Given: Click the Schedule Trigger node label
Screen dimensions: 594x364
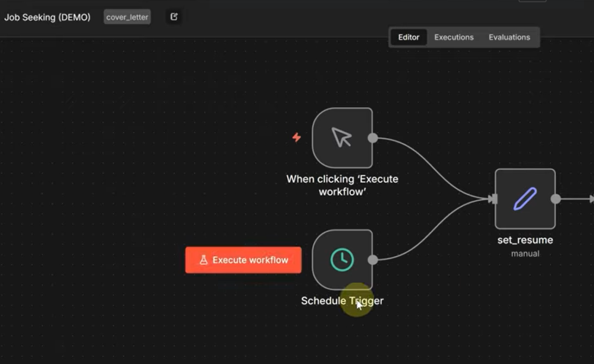Looking at the screenshot, I should point(342,301).
